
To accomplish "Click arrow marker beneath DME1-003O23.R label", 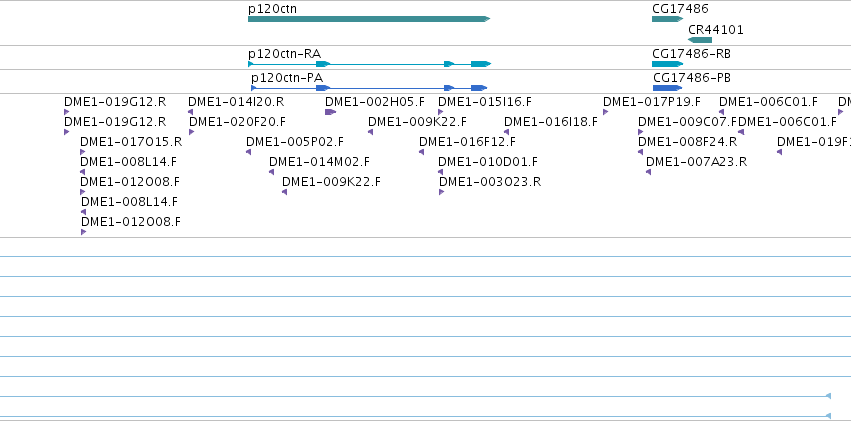I will click(441, 192).
